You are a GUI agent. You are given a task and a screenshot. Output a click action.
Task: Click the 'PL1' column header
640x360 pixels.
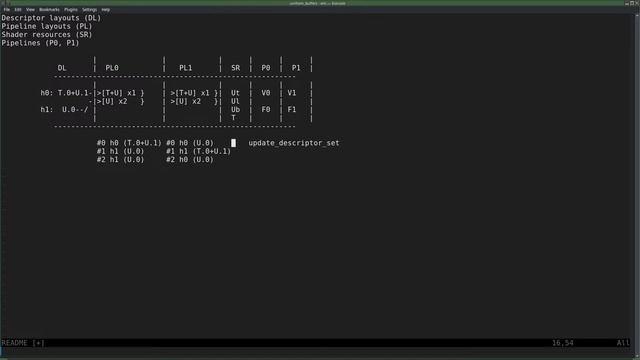[185, 68]
